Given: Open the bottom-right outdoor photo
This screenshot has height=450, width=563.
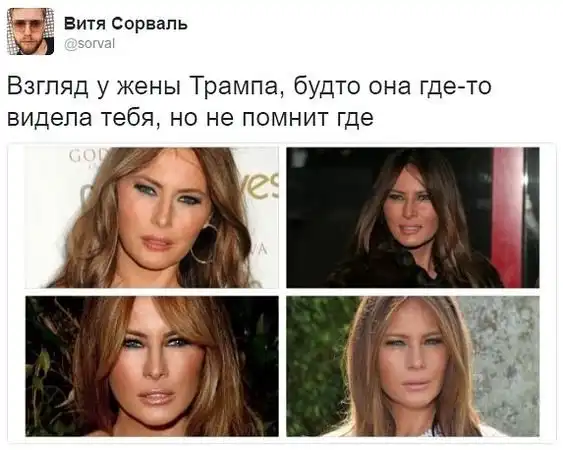Looking at the screenshot, I should pos(413,366).
